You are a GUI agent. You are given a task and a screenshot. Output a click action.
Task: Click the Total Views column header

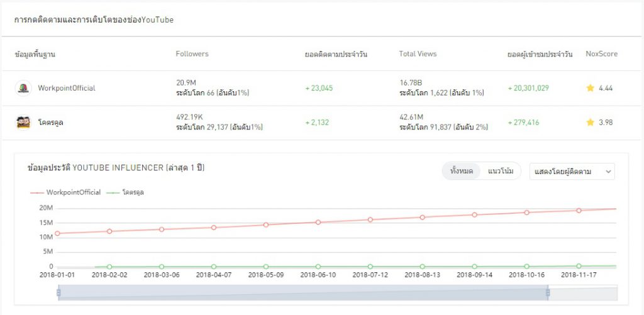[418, 54]
